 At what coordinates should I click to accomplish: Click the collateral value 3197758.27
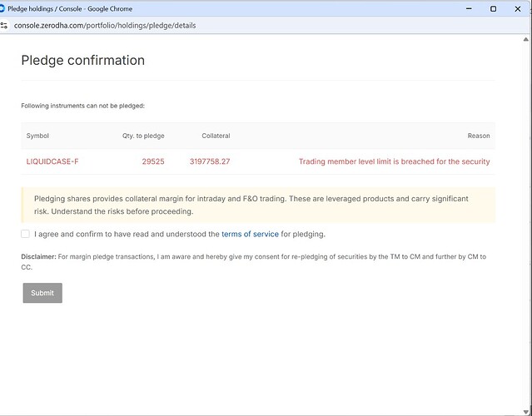(210, 161)
